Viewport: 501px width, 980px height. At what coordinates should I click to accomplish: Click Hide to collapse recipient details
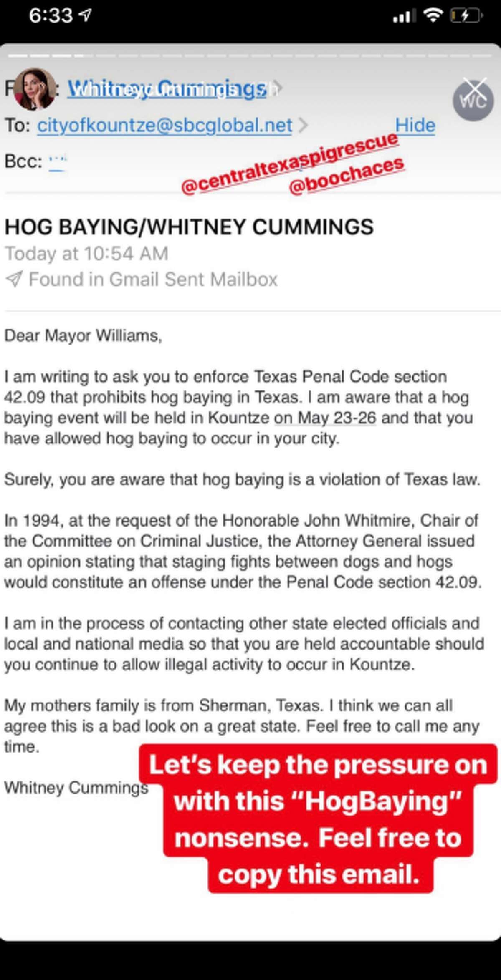coord(415,125)
